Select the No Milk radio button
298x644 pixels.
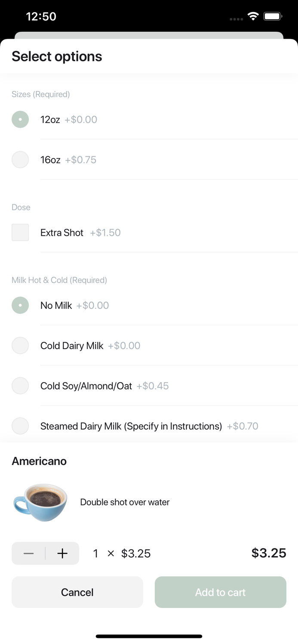pyautogui.click(x=20, y=305)
